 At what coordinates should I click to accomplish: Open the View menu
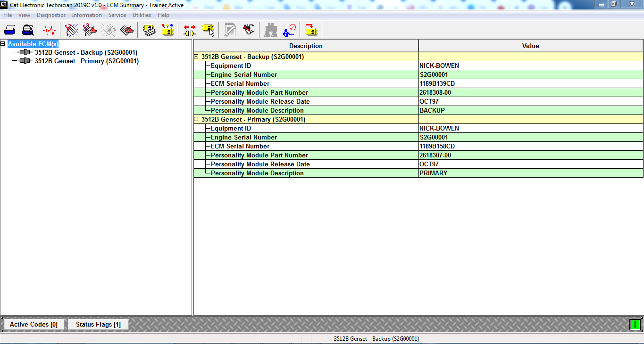(x=24, y=15)
